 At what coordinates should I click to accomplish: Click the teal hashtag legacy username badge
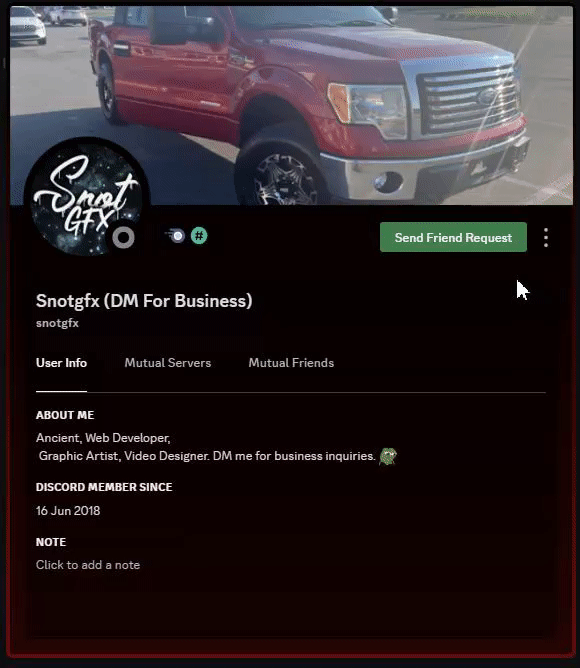(x=199, y=236)
